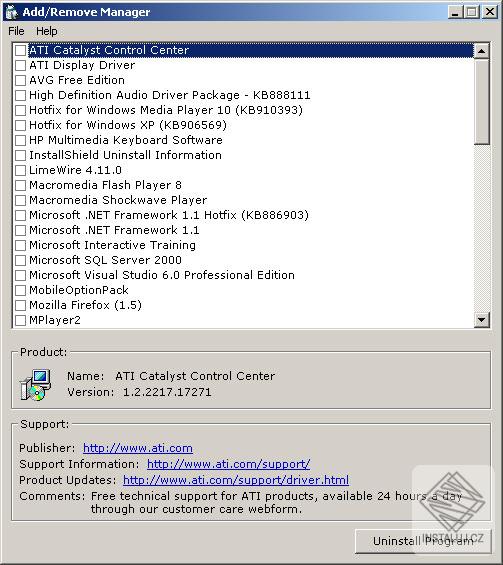
Task: Open the publisher link http://www.ati.com
Action: pyautogui.click(x=138, y=448)
